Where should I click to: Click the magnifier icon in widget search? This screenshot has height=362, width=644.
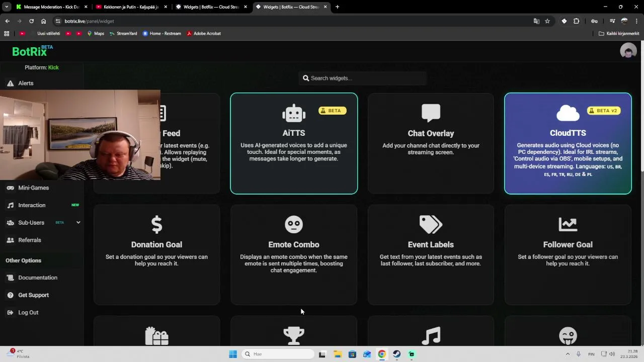pyautogui.click(x=305, y=78)
